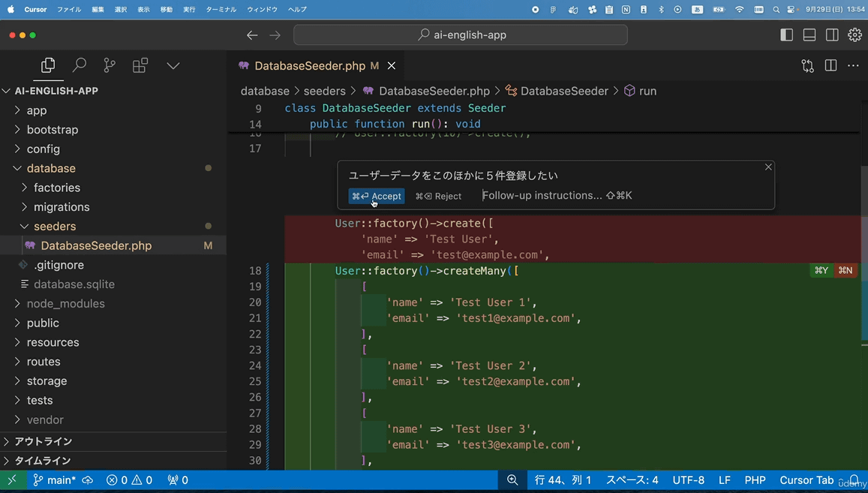Select the DatabaseSeeder.php editor tab

tap(309, 66)
